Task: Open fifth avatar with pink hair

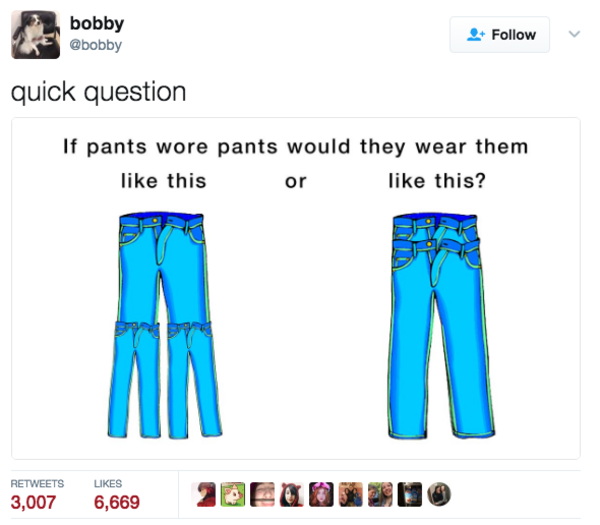Action: click(321, 494)
